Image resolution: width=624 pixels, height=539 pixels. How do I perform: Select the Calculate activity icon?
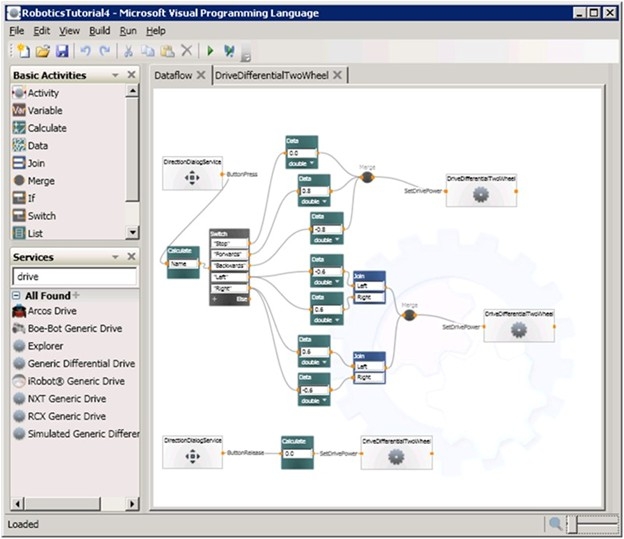click(19, 128)
